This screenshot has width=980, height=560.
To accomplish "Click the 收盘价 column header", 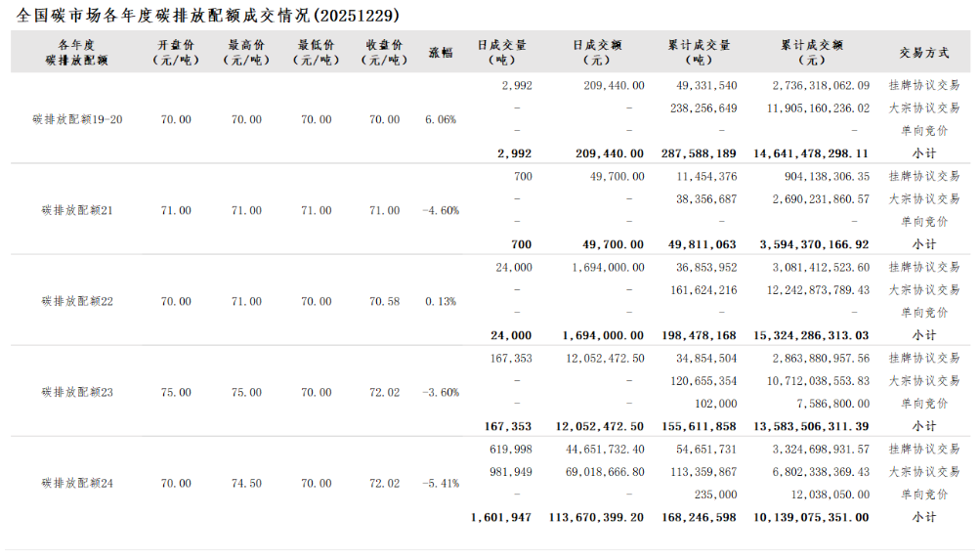I will 384,52.
